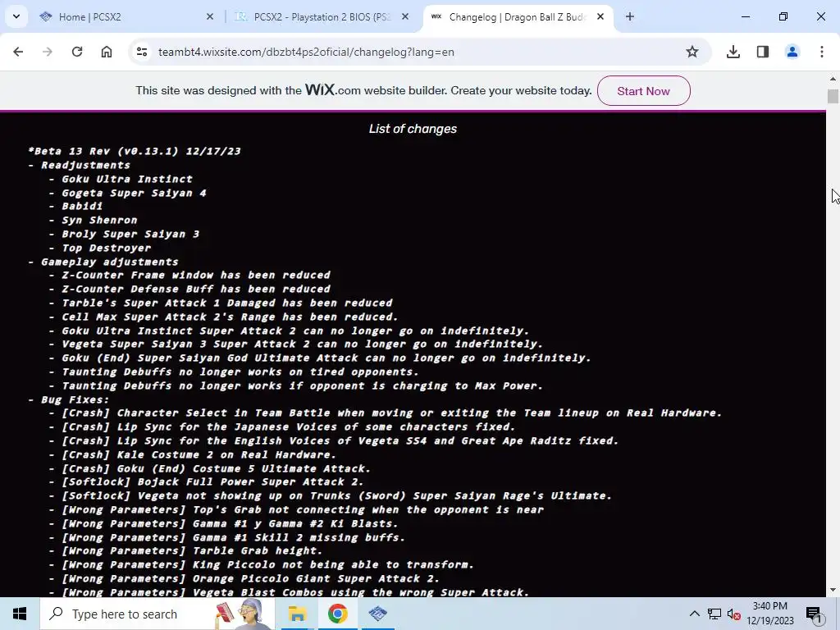Close the Changelog tab
Viewport: 840px width, 630px height.
600,17
